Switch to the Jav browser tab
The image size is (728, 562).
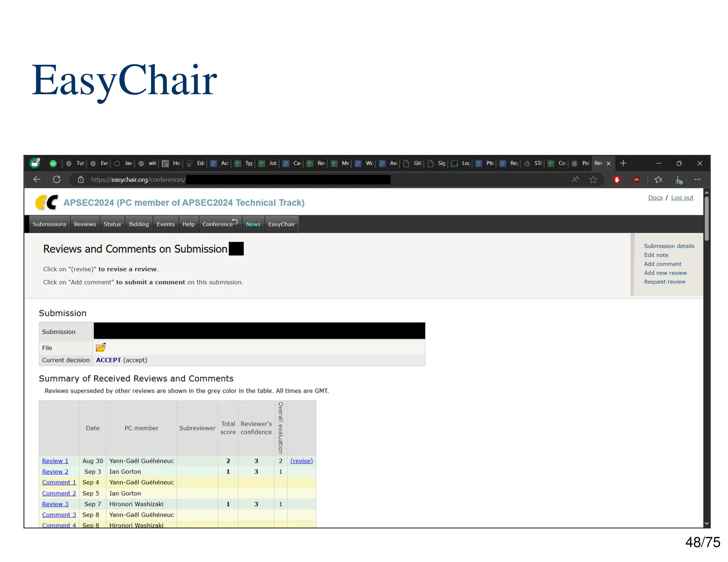pyautogui.click(x=124, y=163)
